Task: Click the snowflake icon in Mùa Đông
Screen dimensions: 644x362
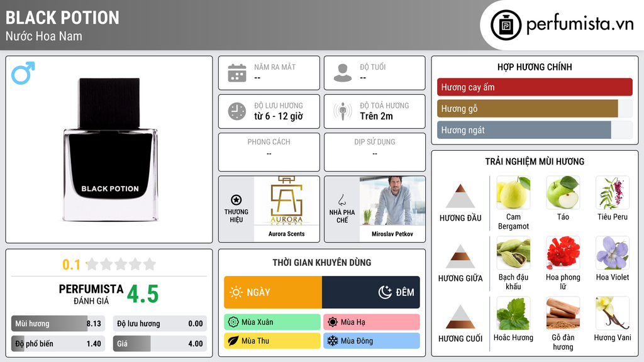Action: 333,341
